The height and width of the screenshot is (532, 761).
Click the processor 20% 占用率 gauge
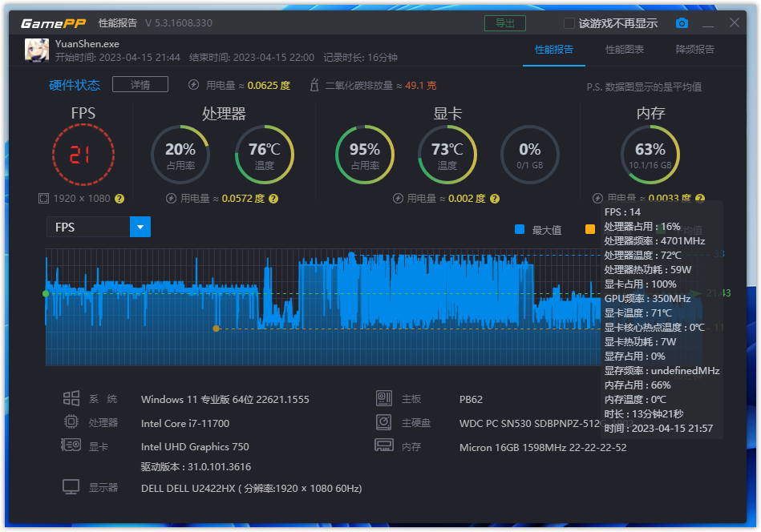coord(180,155)
